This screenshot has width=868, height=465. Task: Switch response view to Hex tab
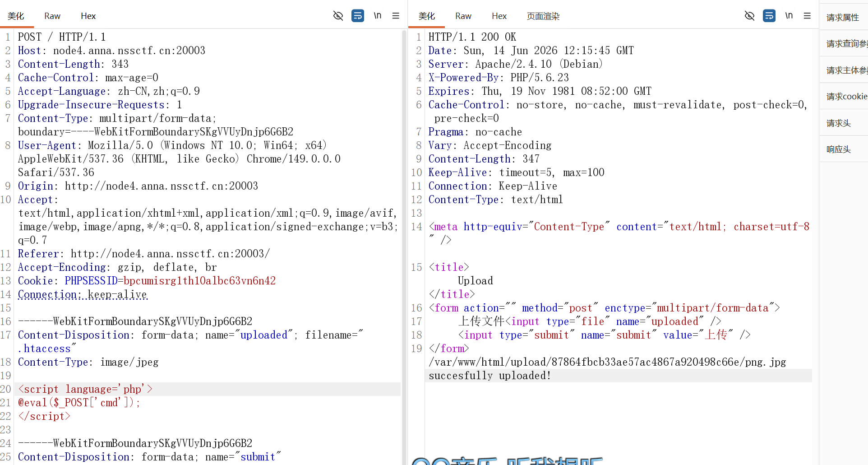coord(499,16)
